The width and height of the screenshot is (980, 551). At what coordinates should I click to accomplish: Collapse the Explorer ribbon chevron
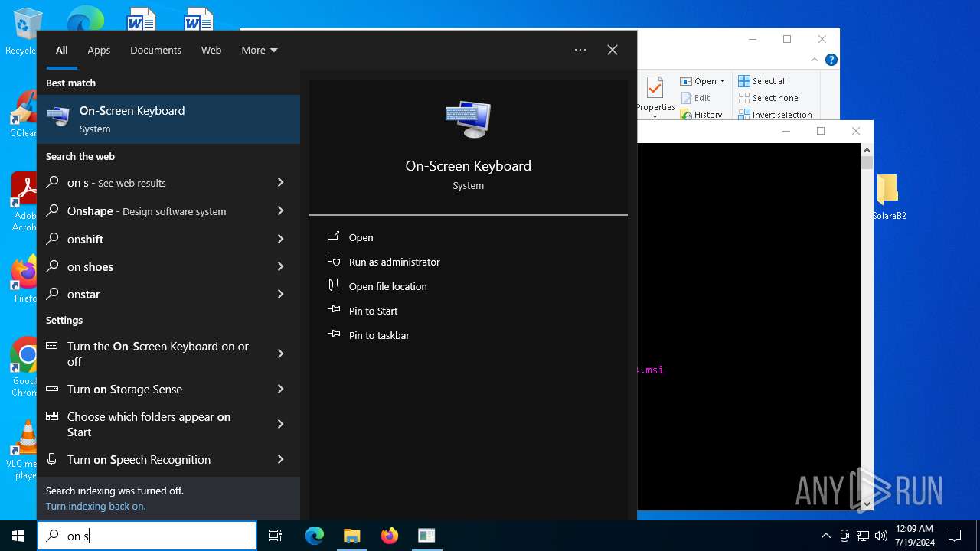coord(815,60)
